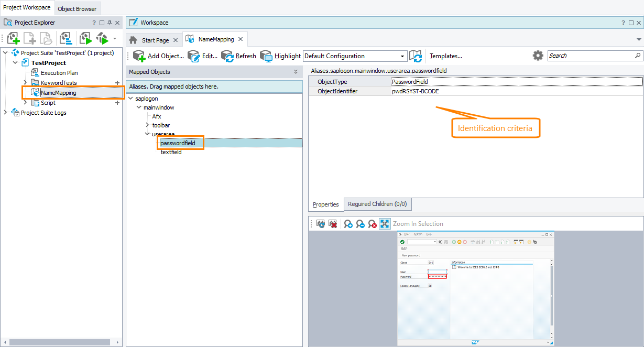Viewport: 644px width, 347px height.
Task: Toggle auto-hide pin on Project Explorer panel
Action: pos(110,22)
